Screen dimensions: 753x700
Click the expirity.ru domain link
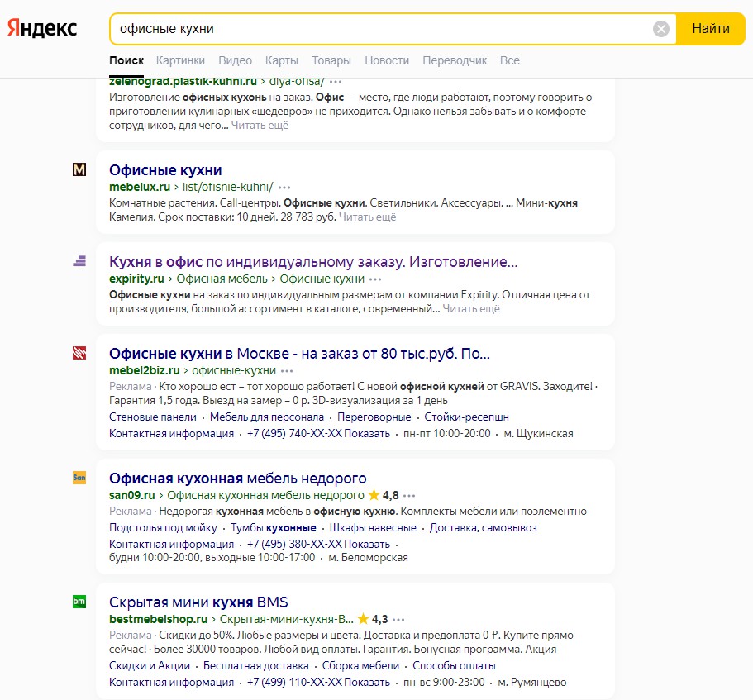[136, 279]
